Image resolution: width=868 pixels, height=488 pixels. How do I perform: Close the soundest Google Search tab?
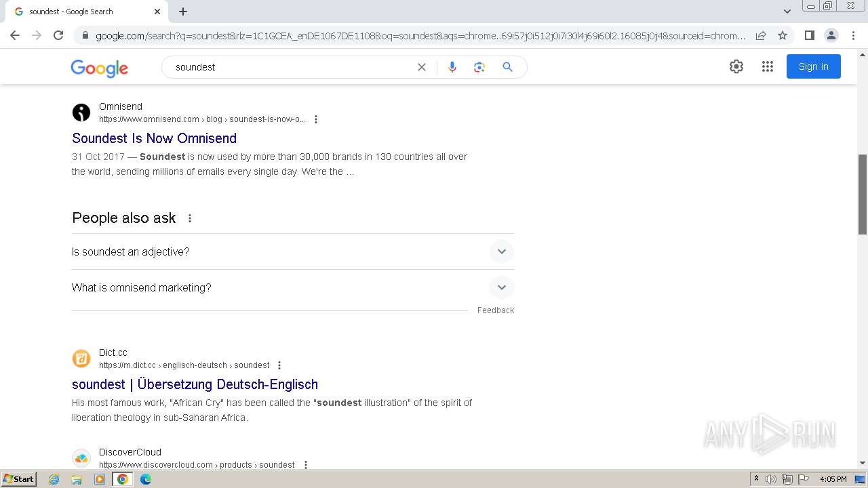pyautogui.click(x=157, y=12)
